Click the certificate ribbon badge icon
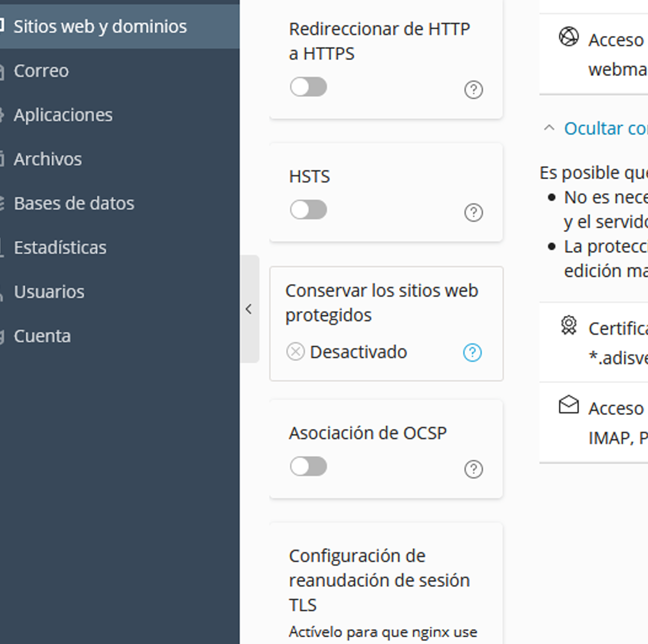Image resolution: width=648 pixels, height=644 pixels. click(568, 326)
